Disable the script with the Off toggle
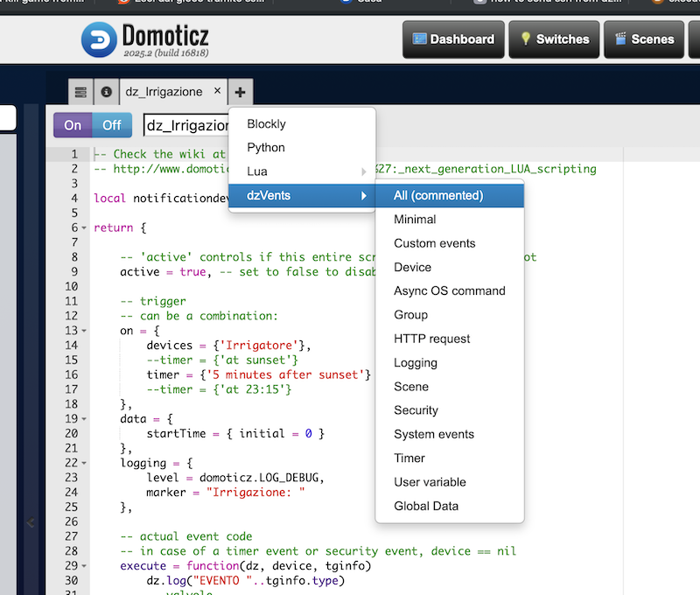Screen dimensions: 700x595 [111, 125]
